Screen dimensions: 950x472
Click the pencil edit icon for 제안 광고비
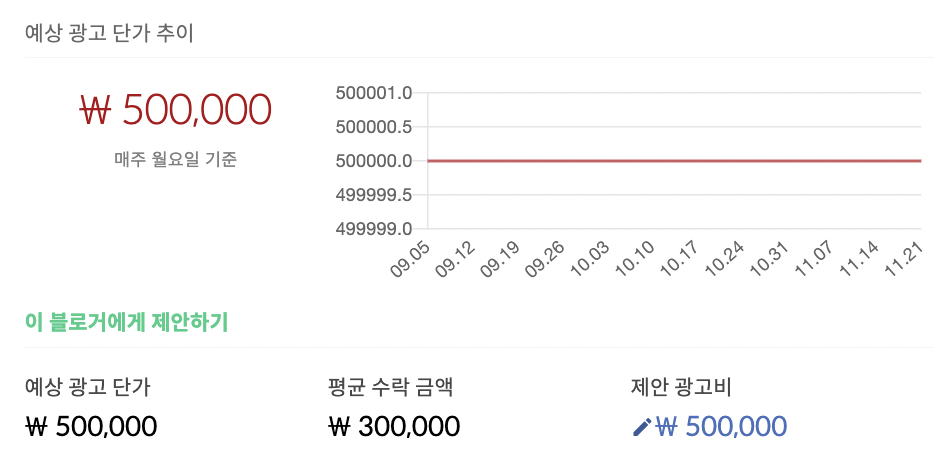[642, 427]
